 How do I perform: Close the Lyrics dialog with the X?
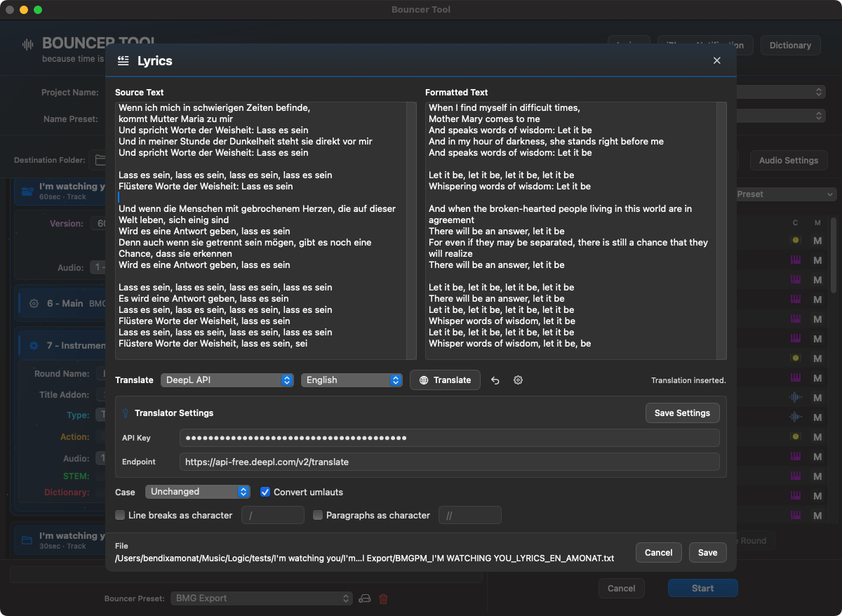pos(717,61)
